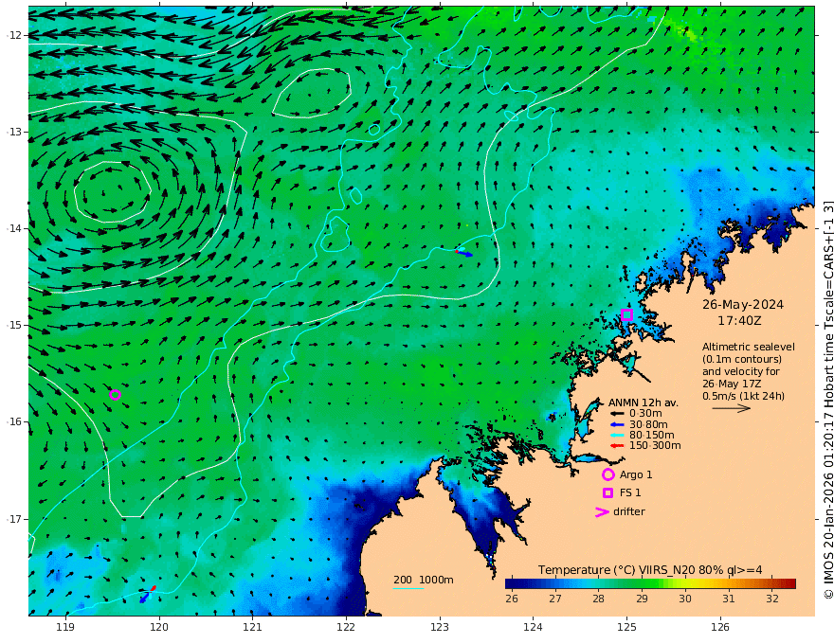Click the Argo 1 legend circle icon
Image resolution: width=834 pixels, height=644 pixels.
click(607, 474)
